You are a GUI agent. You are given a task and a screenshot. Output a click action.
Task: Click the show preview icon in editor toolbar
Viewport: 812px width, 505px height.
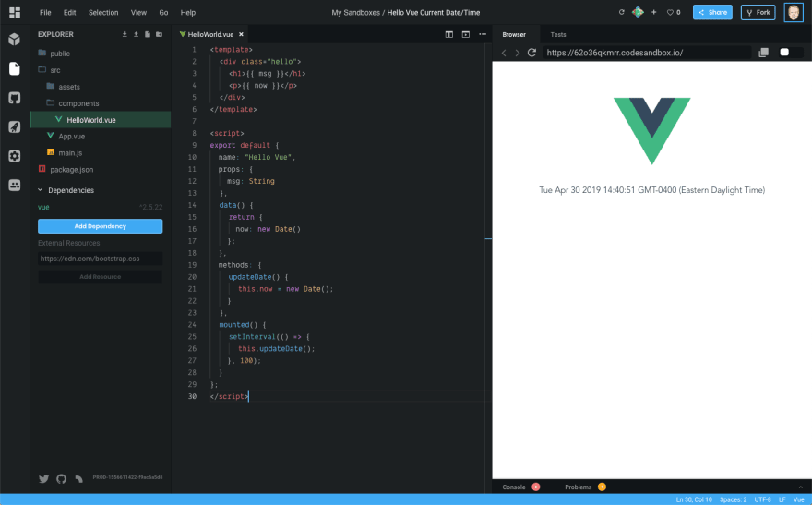pos(466,34)
